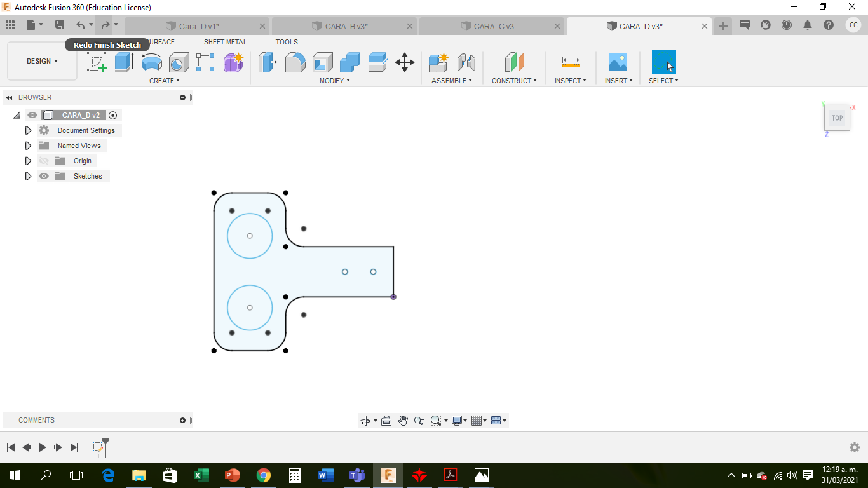Click the Undo arrow
Screen dimensions: 868x488
click(81, 25)
